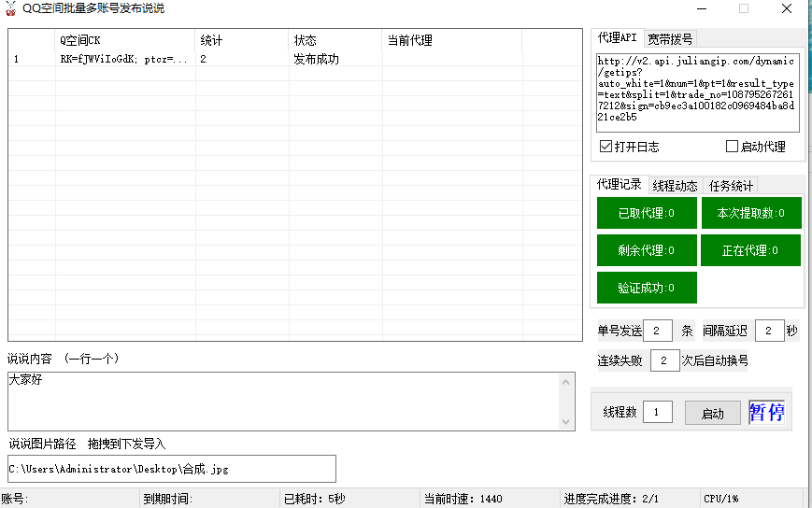Click the 间隔延迟 seconds input field
This screenshot has width=812, height=508.
tap(769, 331)
